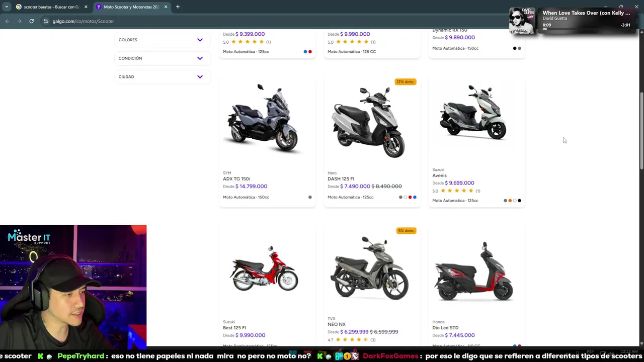Click the price '$ 14.799.000'
This screenshot has height=362, width=644.
pyautogui.click(x=251, y=187)
